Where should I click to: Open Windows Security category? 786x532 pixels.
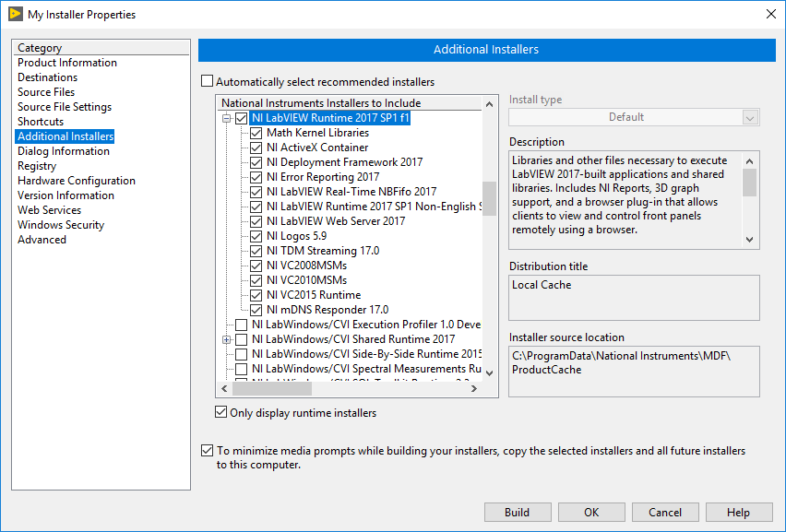pos(61,225)
